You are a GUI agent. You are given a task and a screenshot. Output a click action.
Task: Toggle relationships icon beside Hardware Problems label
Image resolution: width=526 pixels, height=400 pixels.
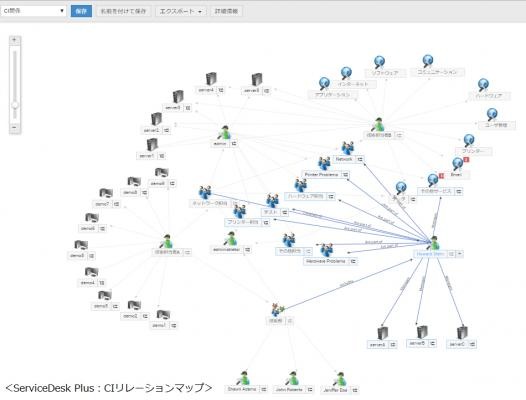point(353,261)
